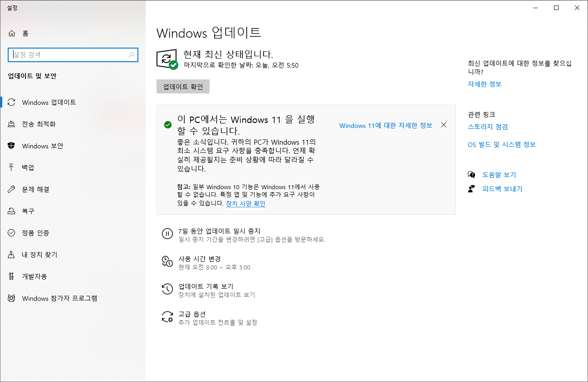Image resolution: width=588 pixels, height=382 pixels.
Task: Click the update status icon with green check
Action: (x=167, y=59)
